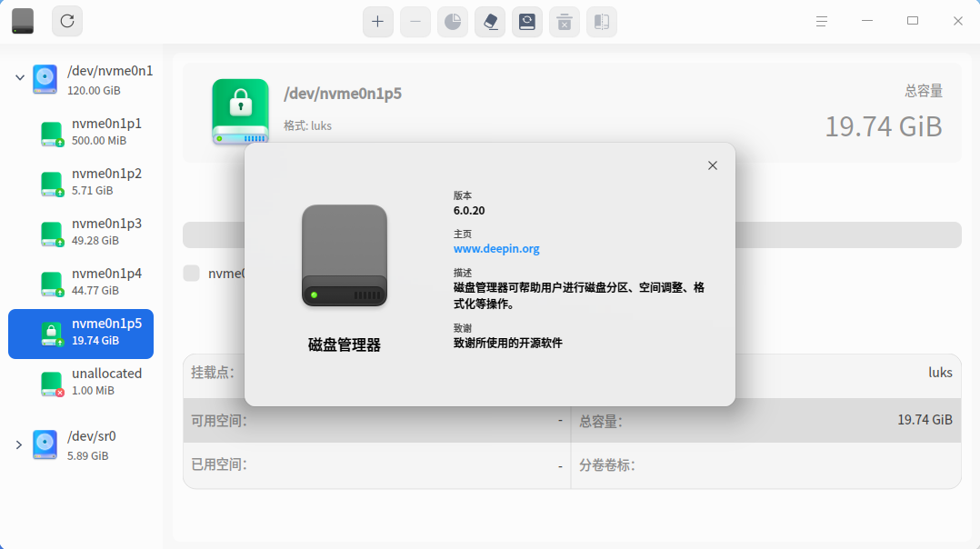Click the gray disk icon in About dialog

(x=345, y=255)
